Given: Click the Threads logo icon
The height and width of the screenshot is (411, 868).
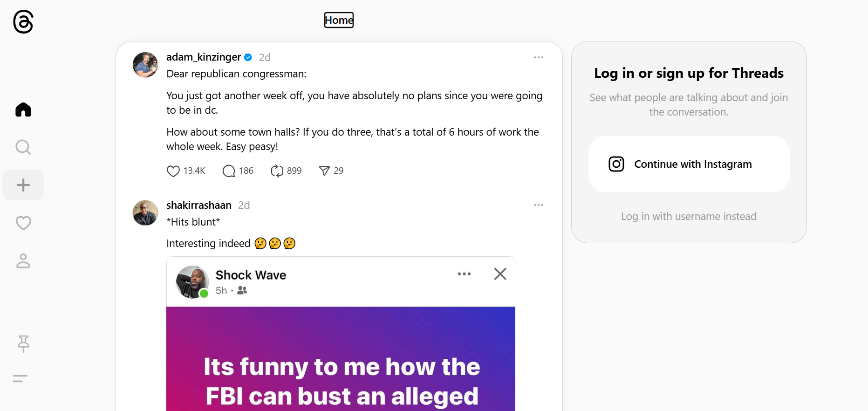Looking at the screenshot, I should (x=23, y=22).
